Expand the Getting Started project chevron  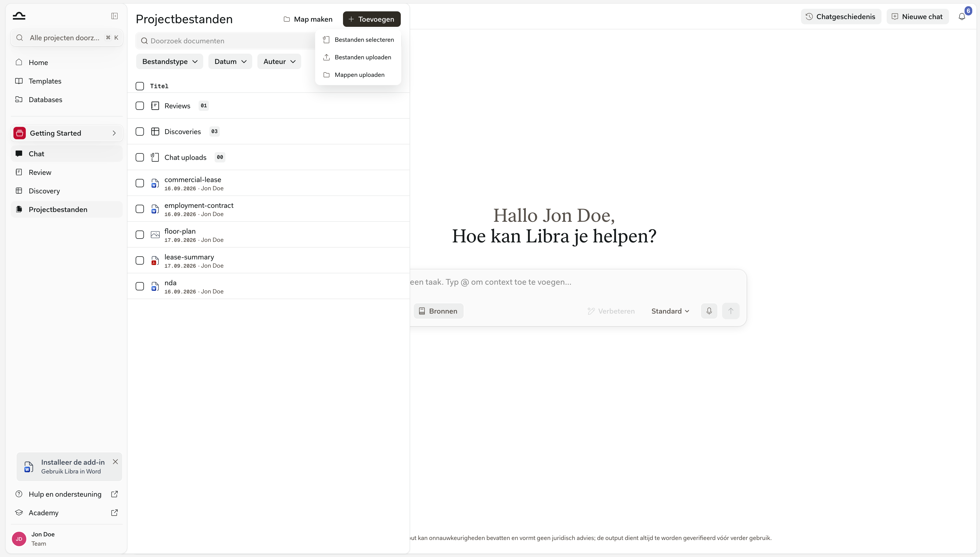(x=114, y=133)
